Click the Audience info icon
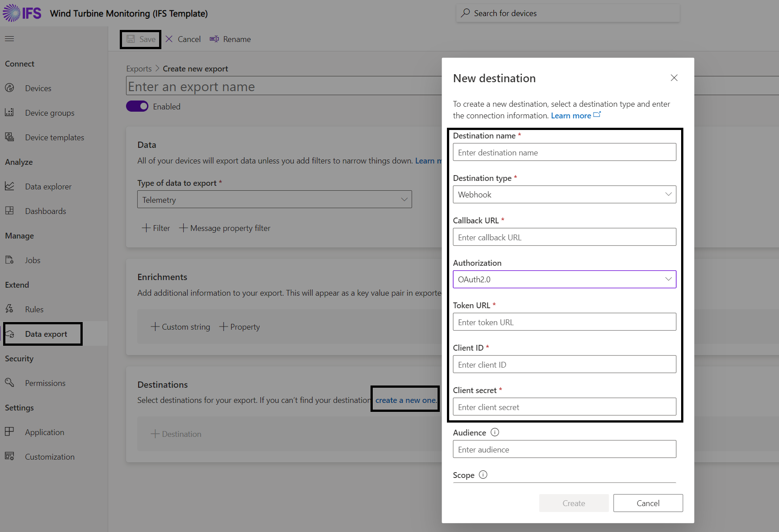Image resolution: width=779 pixels, height=532 pixels. 495,432
